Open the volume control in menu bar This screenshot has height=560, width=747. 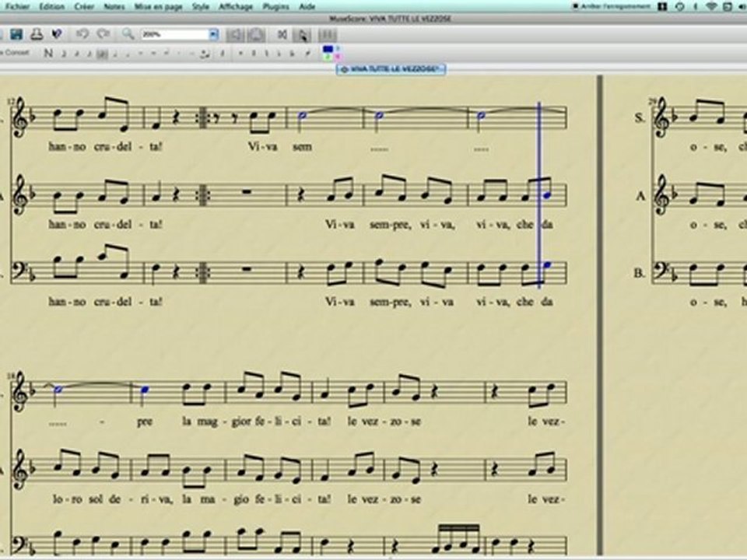point(741,6)
